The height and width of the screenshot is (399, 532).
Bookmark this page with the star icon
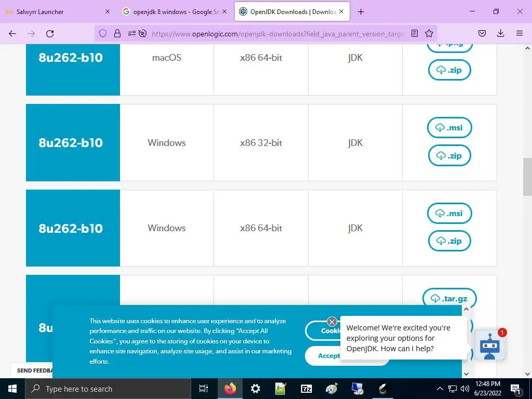[x=429, y=33]
